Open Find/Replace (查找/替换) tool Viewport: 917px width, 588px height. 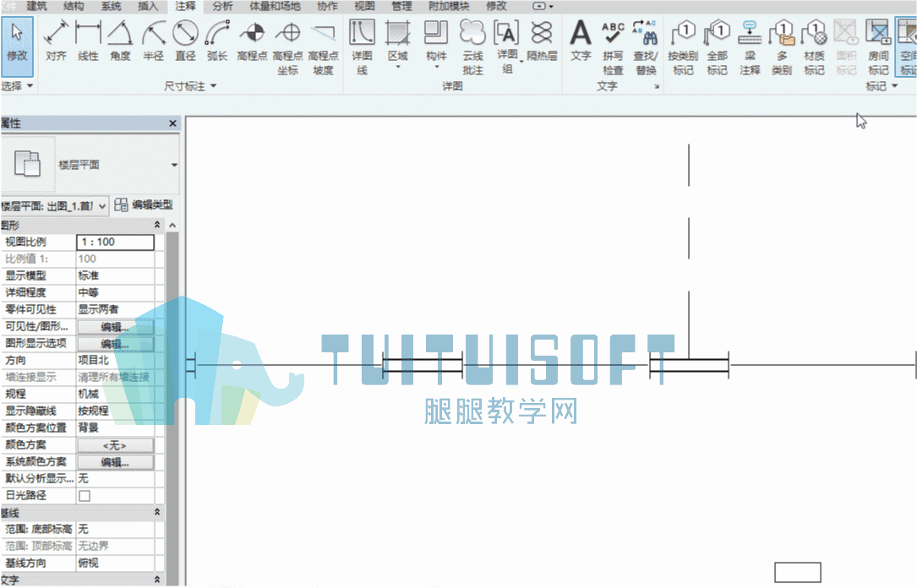point(646,48)
